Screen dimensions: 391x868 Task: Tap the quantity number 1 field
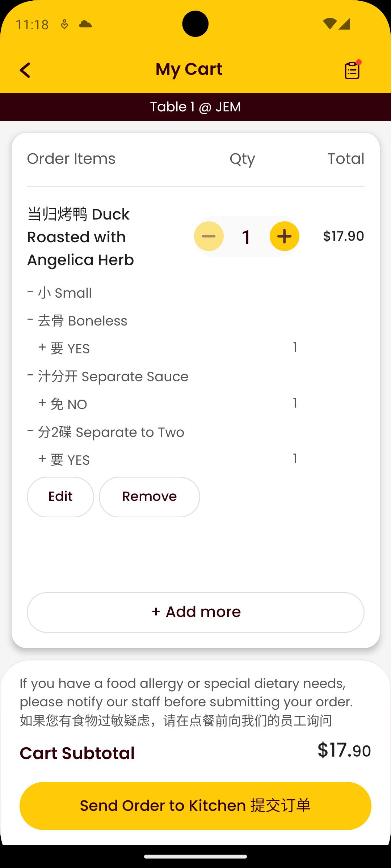[247, 237]
